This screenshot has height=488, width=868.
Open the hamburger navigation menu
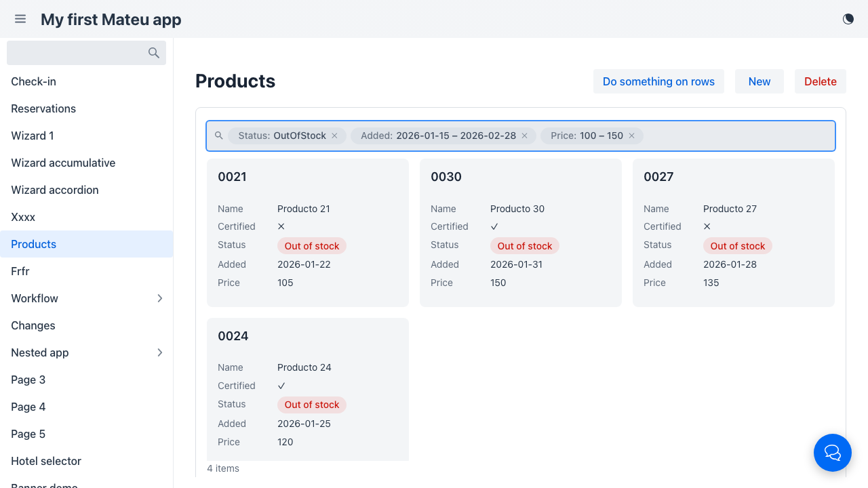click(20, 19)
